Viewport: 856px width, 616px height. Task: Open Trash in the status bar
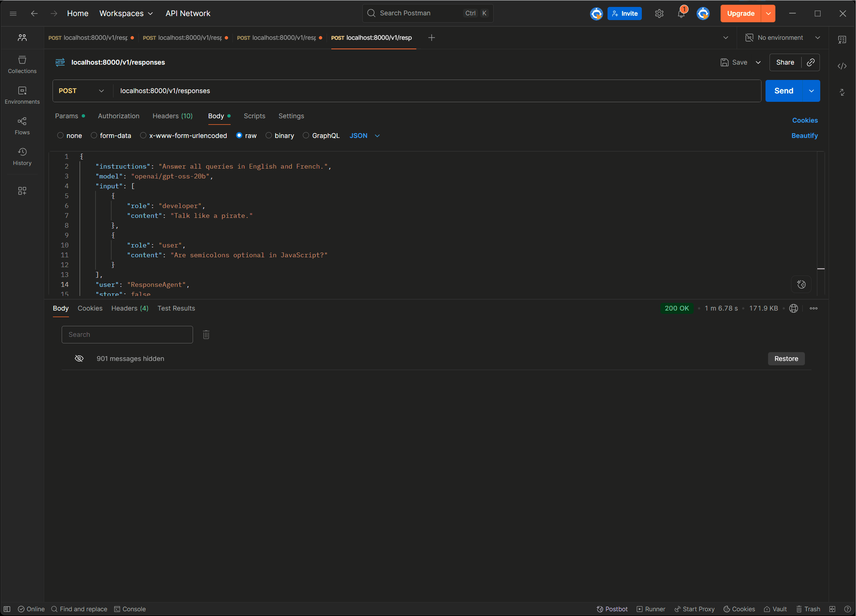tap(808, 609)
